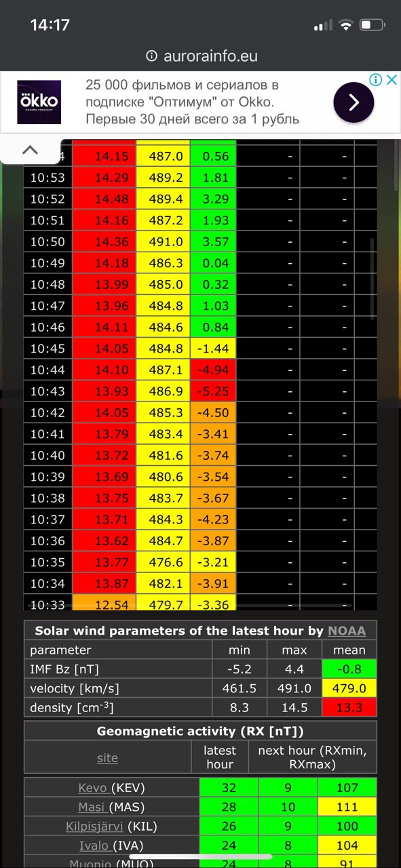The width and height of the screenshot is (401, 868).
Task: Open the Ivalo site link
Action: click(x=93, y=846)
